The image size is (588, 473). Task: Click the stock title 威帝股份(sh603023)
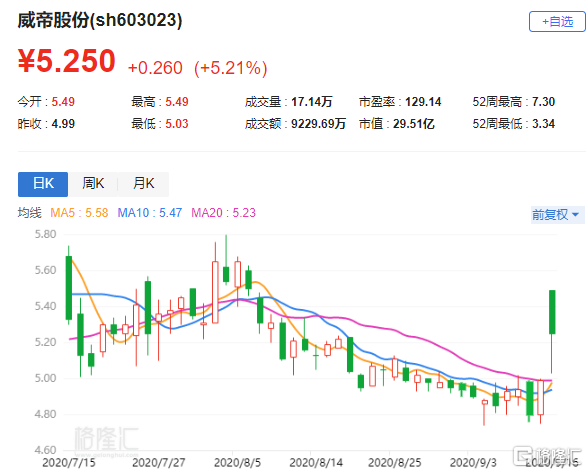[x=100, y=20]
